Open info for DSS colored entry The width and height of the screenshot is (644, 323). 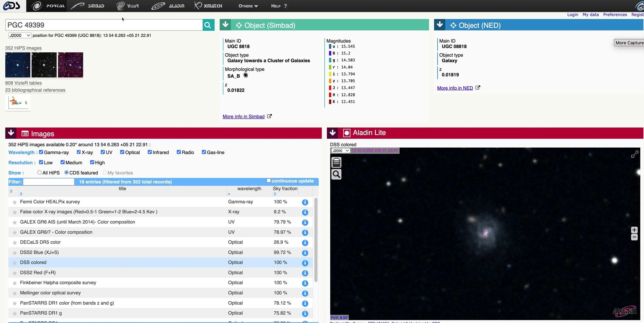305,263
